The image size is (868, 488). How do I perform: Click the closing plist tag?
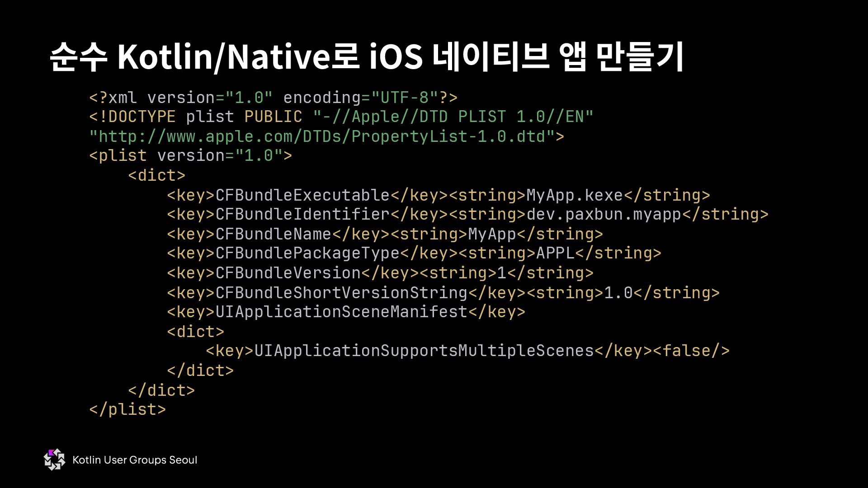[127, 409]
